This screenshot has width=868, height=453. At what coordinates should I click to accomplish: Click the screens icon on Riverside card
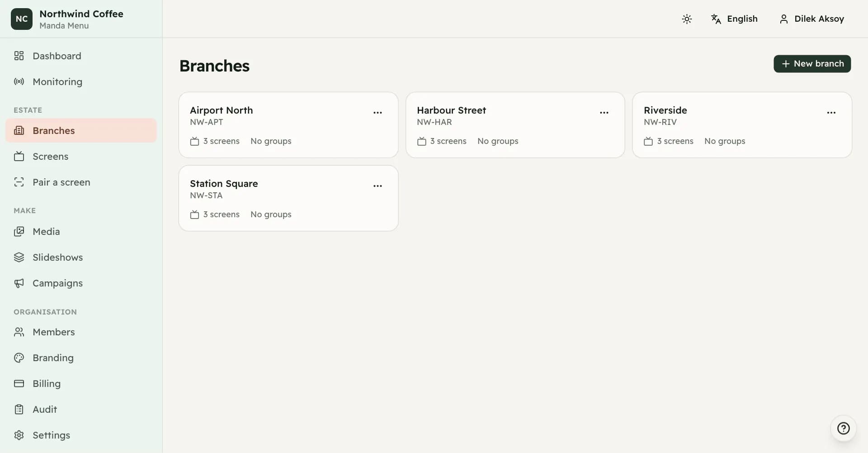[648, 141]
